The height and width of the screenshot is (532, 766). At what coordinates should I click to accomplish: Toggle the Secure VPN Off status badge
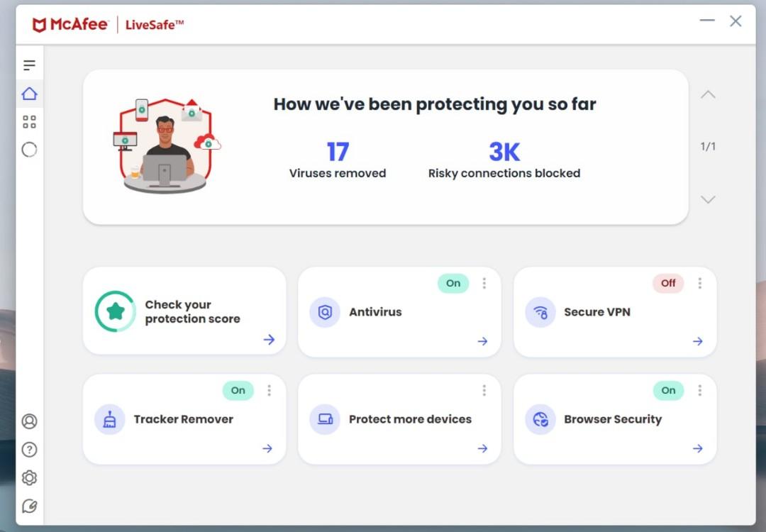click(x=668, y=283)
